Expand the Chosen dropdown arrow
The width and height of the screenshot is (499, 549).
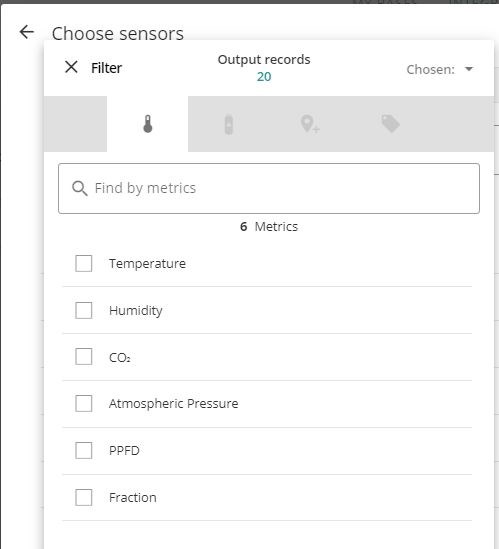[469, 69]
